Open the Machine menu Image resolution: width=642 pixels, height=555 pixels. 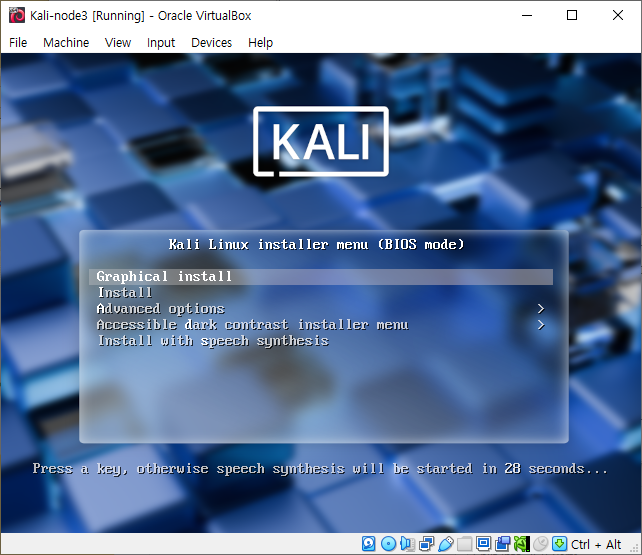[x=66, y=43]
